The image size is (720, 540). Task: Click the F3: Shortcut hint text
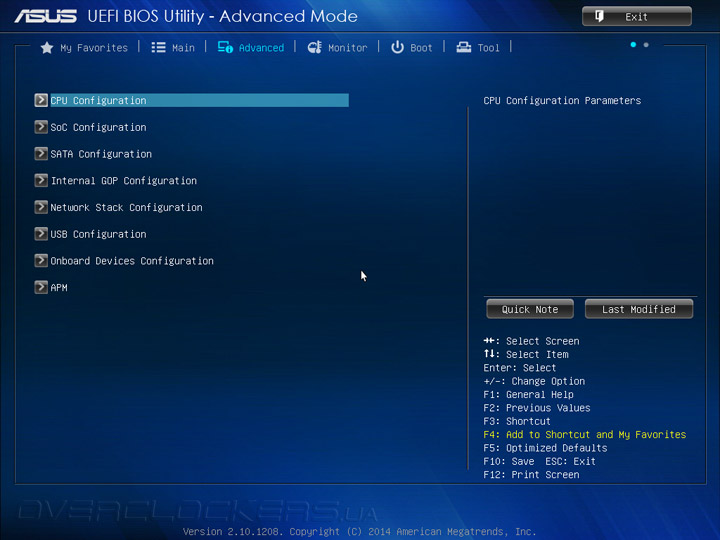[517, 421]
